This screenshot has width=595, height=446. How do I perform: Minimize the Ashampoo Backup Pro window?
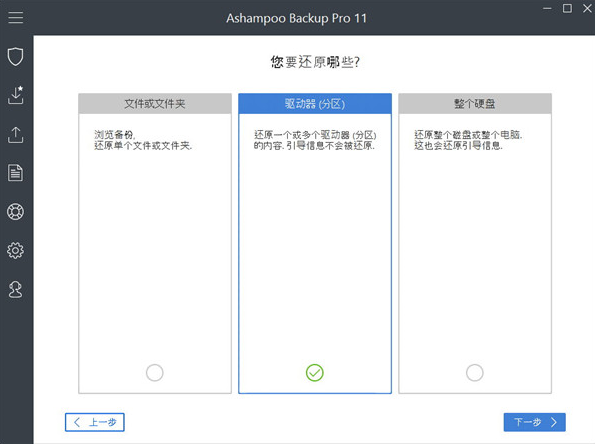coord(547,8)
